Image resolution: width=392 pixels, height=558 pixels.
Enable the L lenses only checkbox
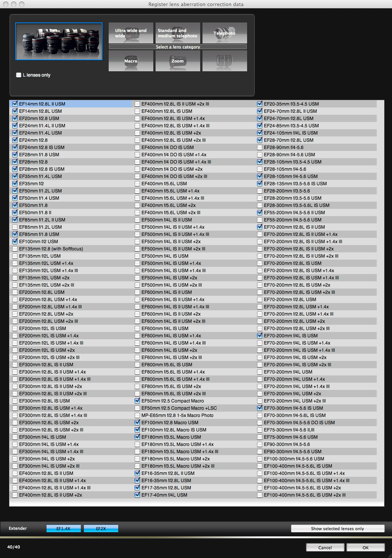coord(19,75)
